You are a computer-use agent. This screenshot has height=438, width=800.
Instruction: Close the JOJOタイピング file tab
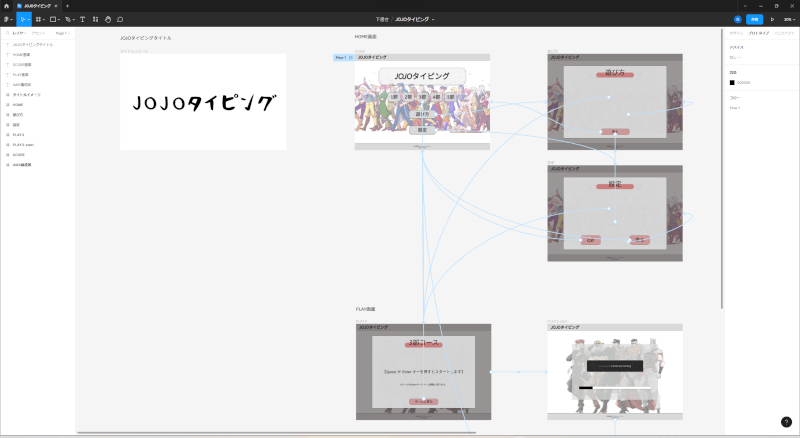point(56,6)
